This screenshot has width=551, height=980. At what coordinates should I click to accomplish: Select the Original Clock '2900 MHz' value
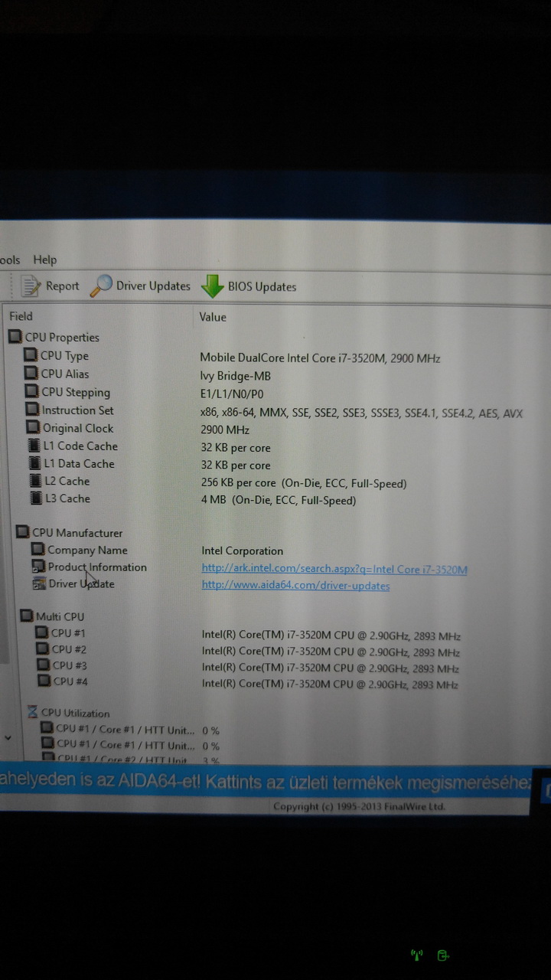(x=225, y=430)
